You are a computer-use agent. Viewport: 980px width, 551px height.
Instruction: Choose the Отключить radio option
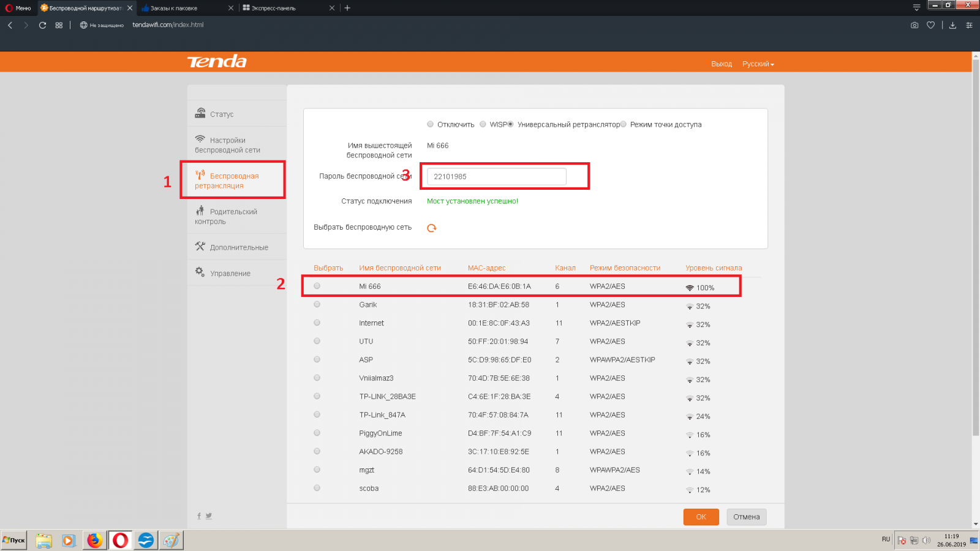click(x=431, y=124)
